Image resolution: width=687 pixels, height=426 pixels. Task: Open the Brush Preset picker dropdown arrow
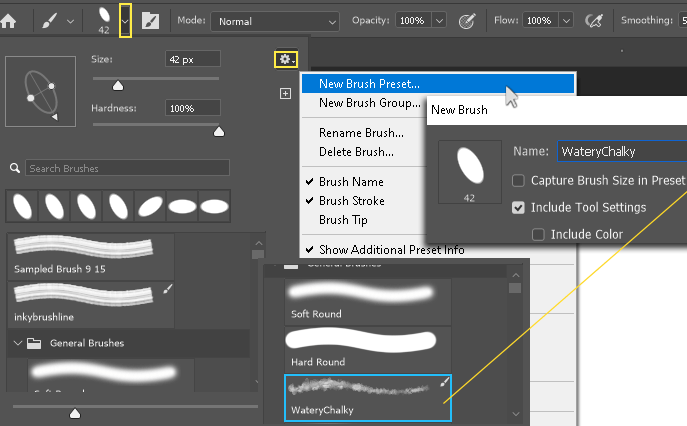point(125,21)
